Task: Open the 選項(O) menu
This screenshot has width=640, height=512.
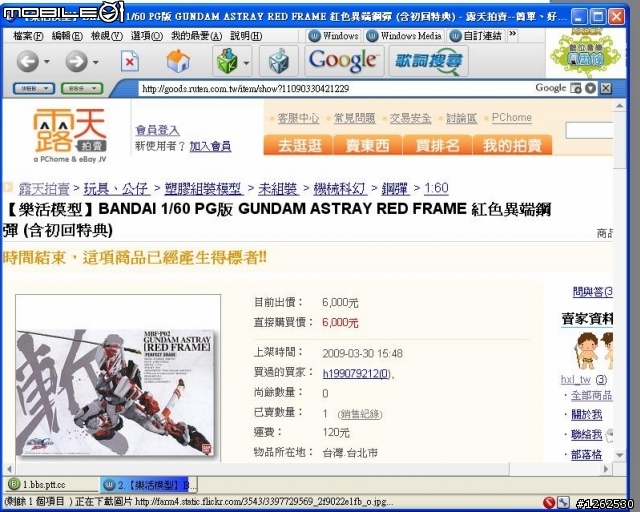Action: pyautogui.click(x=147, y=36)
